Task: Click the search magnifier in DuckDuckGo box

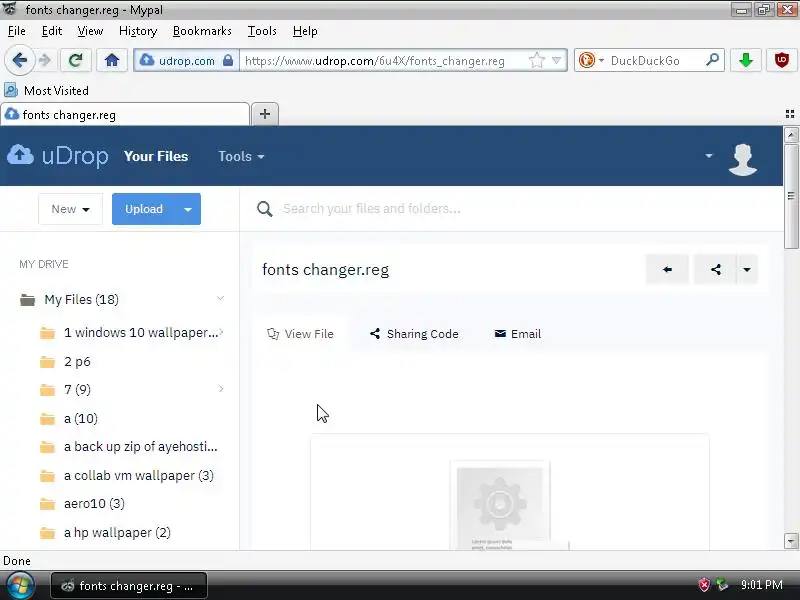Action: [x=712, y=60]
